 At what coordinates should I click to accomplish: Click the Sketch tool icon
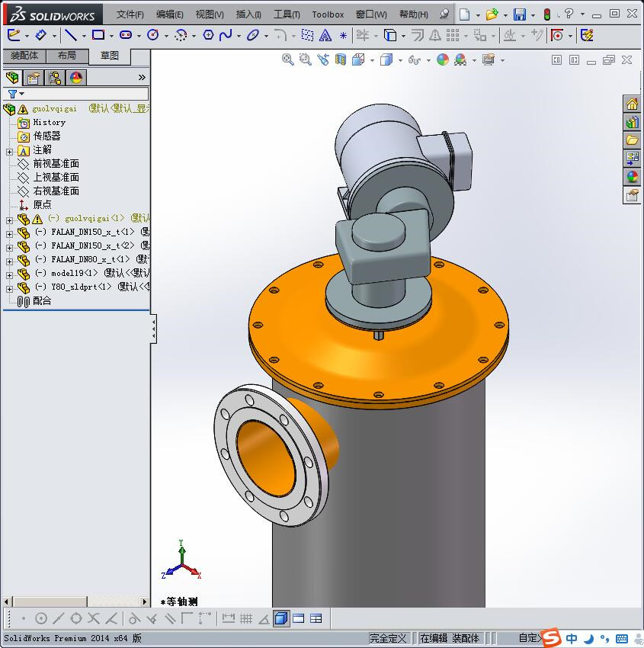(x=13, y=35)
